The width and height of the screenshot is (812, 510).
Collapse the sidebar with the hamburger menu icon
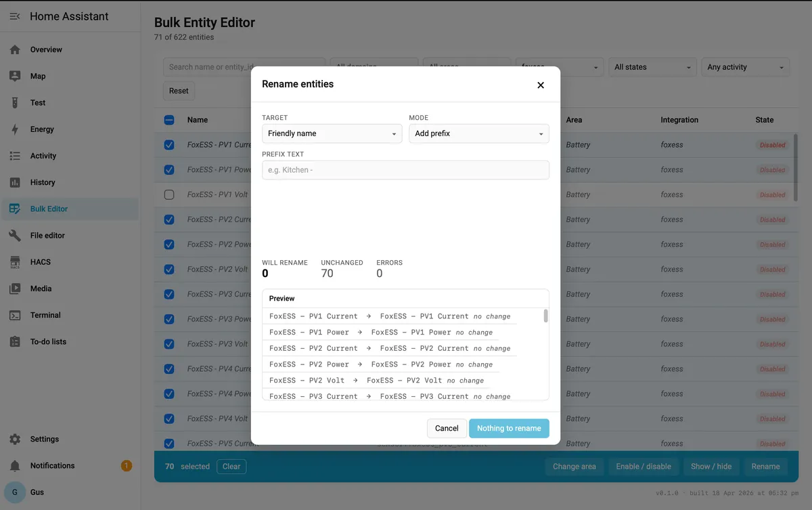(x=15, y=16)
